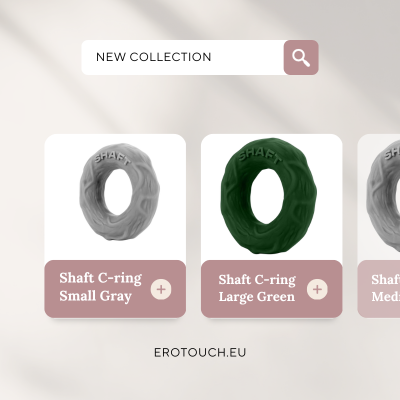Viewport: 400px width, 400px height.
Task: Add Shaft C-ring Small Gray via plus icon
Action: pyautogui.click(x=161, y=289)
